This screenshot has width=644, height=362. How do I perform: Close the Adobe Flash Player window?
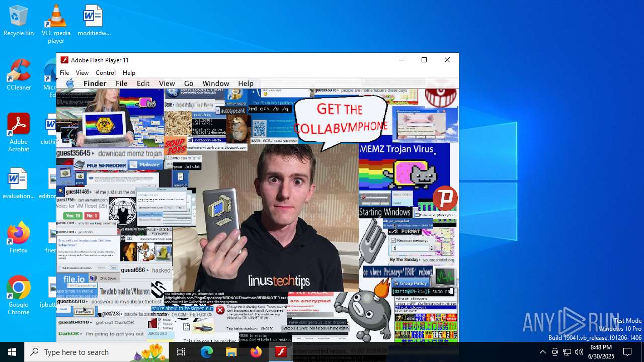click(447, 60)
